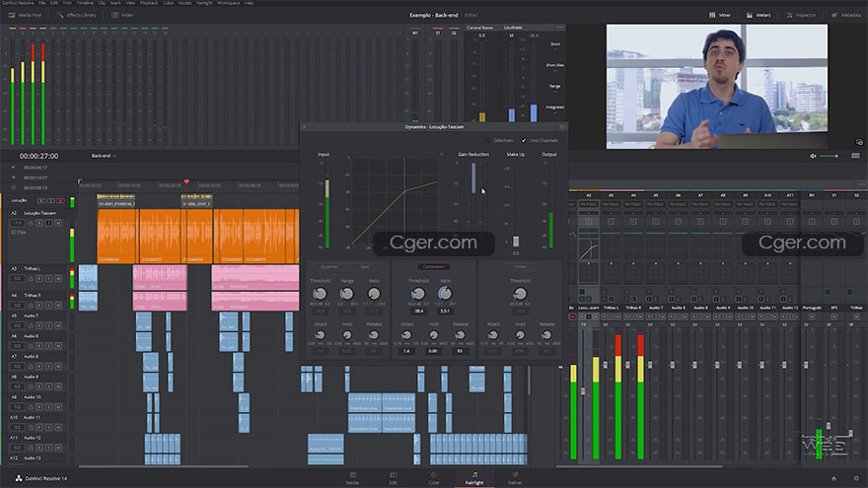Image resolution: width=868 pixels, height=488 pixels.
Task: Open the A11 No Input dropdown in mixer
Action: click(789, 204)
